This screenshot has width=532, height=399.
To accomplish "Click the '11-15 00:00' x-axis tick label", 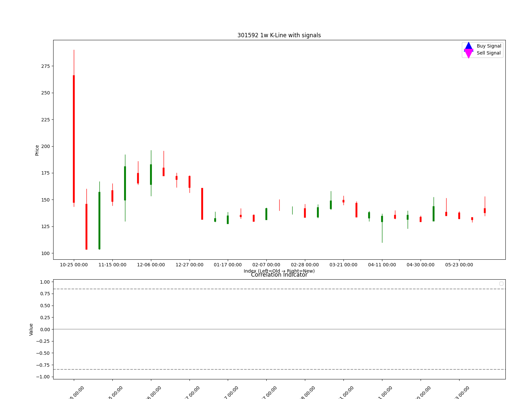I will point(112,265).
